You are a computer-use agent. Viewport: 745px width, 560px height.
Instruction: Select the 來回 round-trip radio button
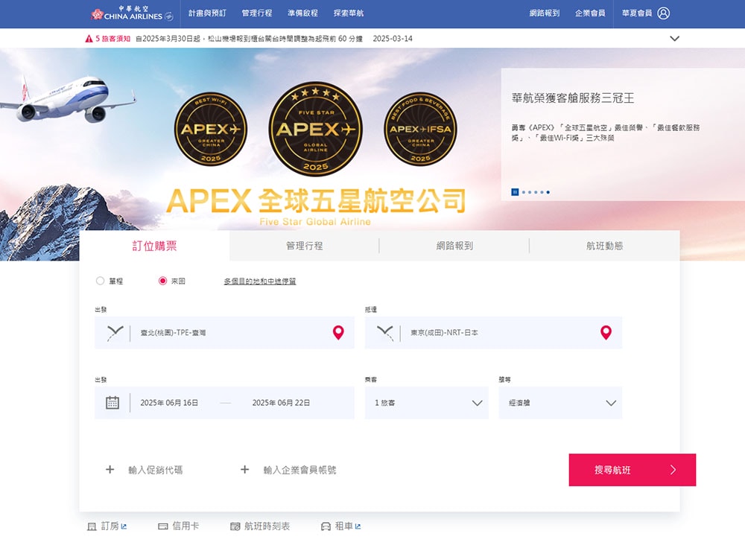coord(162,281)
